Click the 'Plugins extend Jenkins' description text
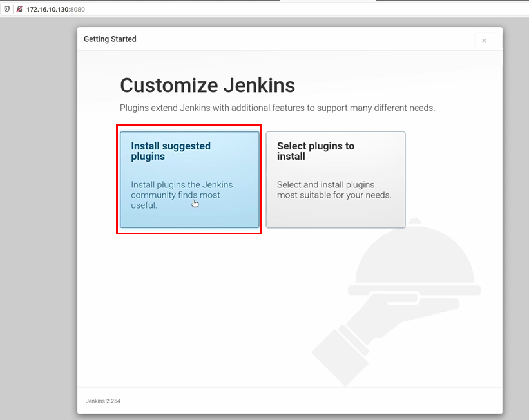The image size is (529, 420). 277,108
